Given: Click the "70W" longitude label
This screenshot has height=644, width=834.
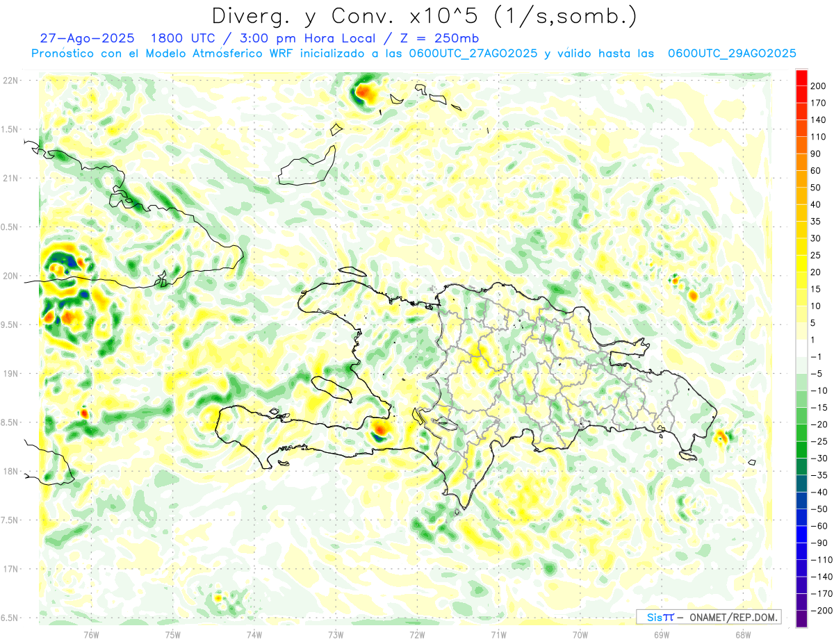Looking at the screenshot, I should (x=580, y=634).
